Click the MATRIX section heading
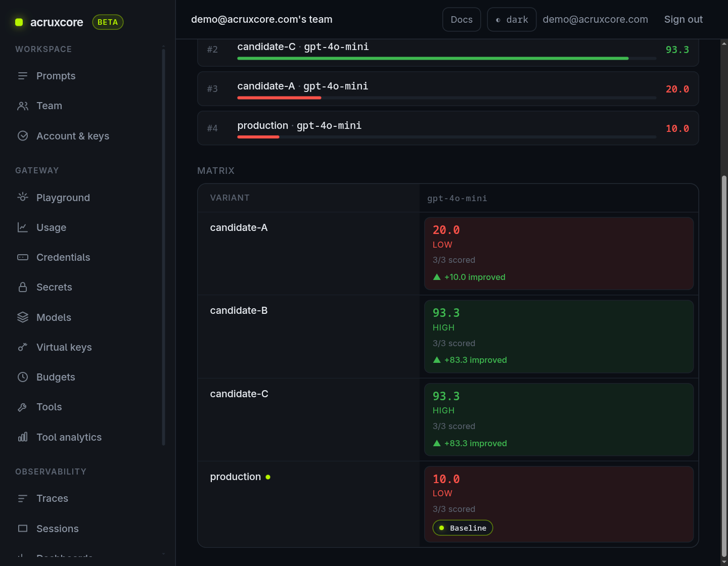728x566 pixels. click(216, 171)
